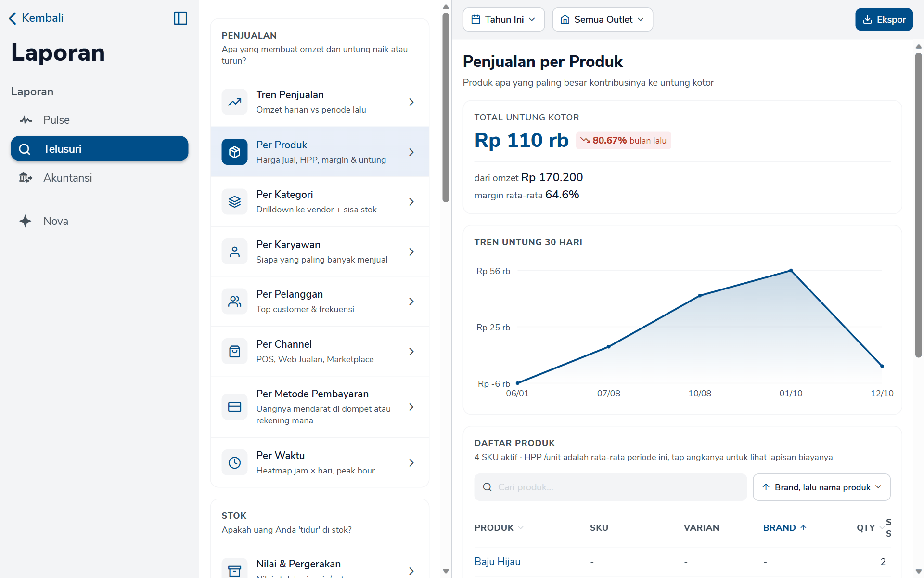The width and height of the screenshot is (924, 578).
Task: Click the chevron on Per Waktu row
Action: point(411,463)
